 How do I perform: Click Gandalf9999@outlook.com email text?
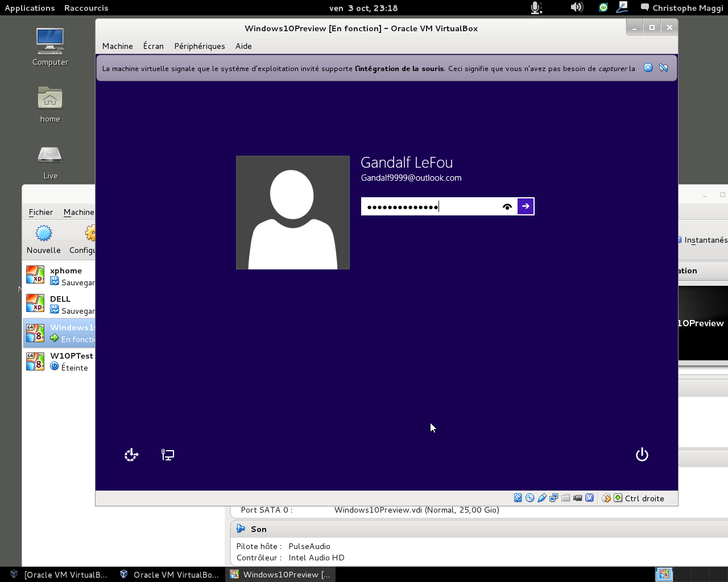[x=411, y=178]
